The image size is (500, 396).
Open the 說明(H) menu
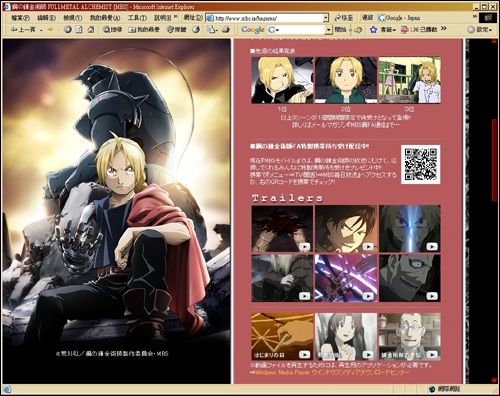tap(163, 18)
